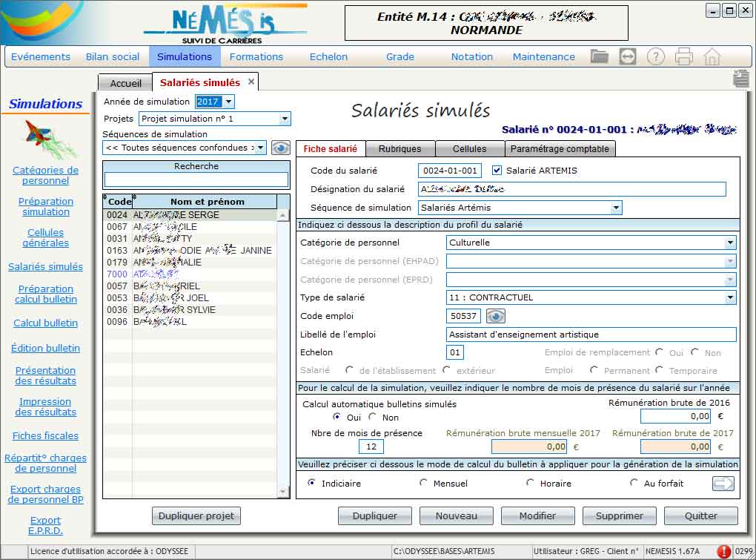Uncheck the Salarié ARTEMIS checkbox
The image size is (756, 560).
pos(497,171)
